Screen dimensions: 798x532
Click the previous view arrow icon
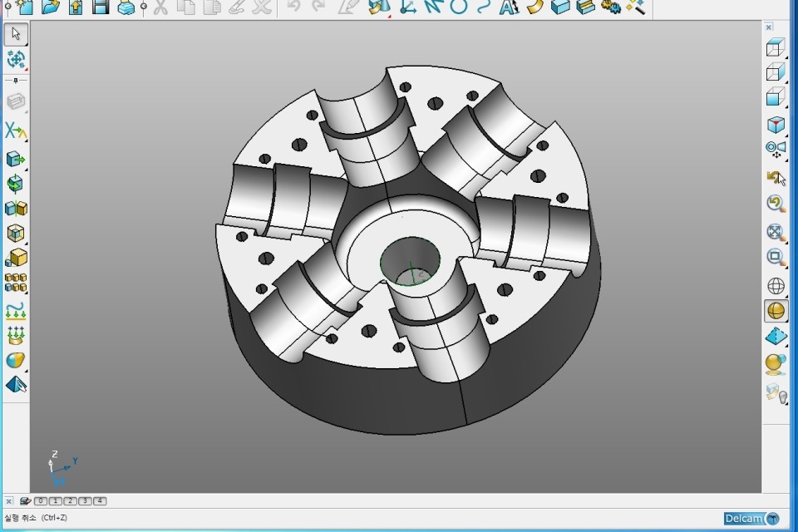[776, 178]
